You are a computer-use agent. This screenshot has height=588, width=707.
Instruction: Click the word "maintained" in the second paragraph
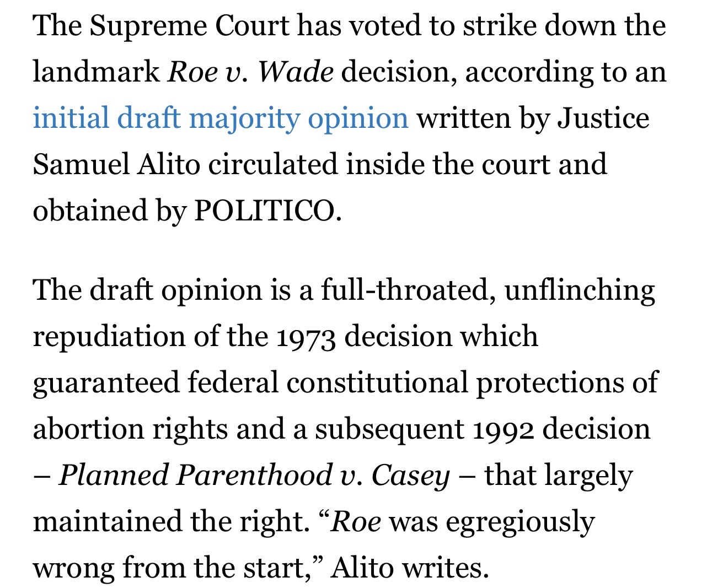tap(108, 522)
